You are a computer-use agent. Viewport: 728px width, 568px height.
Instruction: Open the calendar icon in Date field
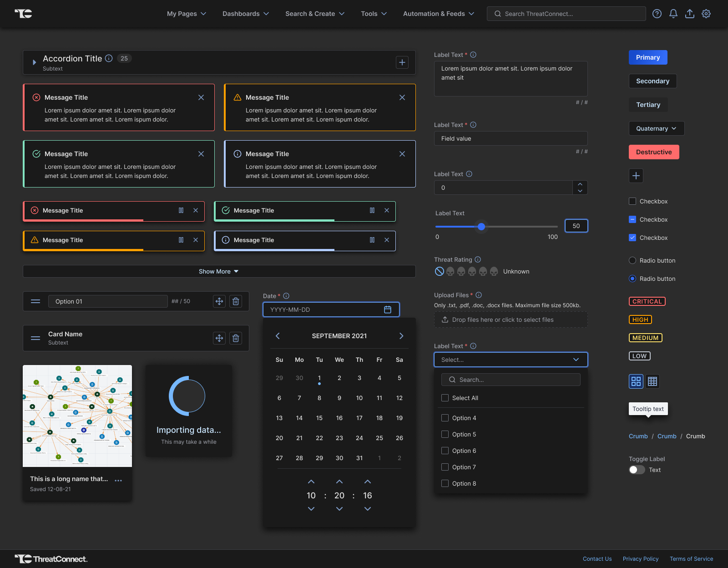tap(388, 309)
